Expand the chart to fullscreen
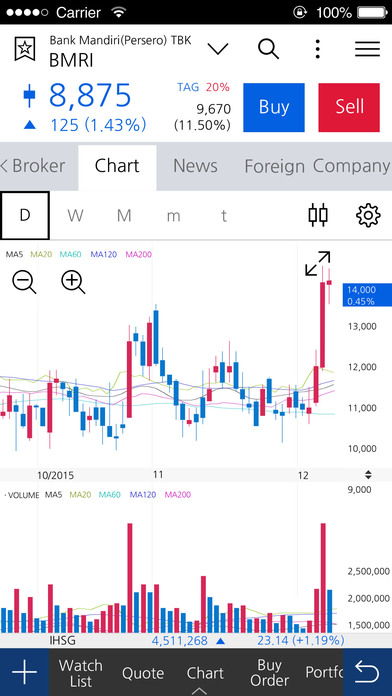 click(318, 263)
